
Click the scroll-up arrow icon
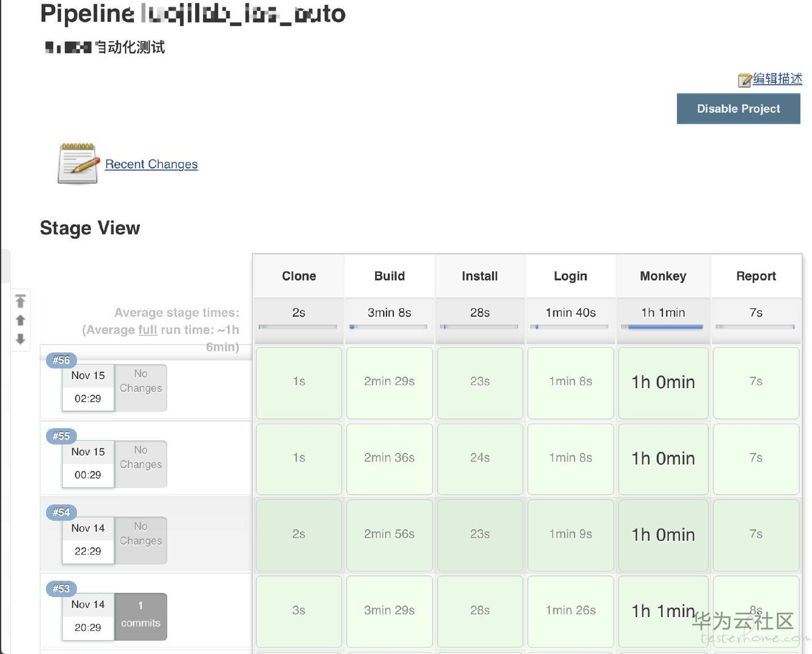click(21, 320)
